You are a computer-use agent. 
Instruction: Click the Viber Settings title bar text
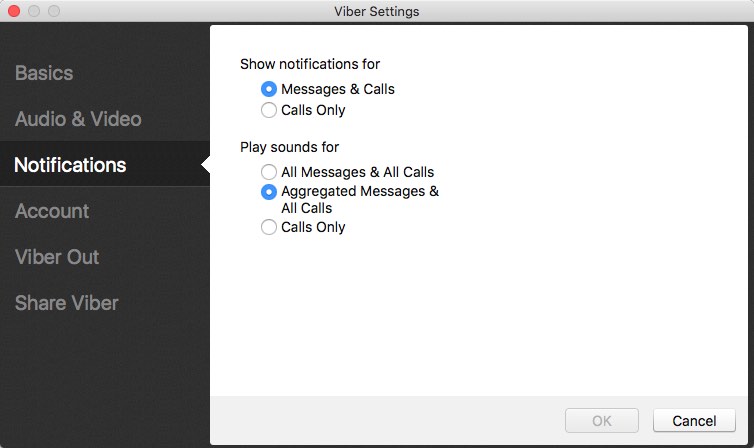coord(377,12)
